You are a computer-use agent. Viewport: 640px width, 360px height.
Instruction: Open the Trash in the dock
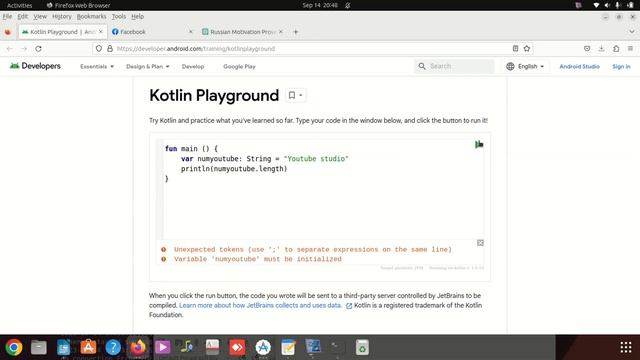(362, 347)
